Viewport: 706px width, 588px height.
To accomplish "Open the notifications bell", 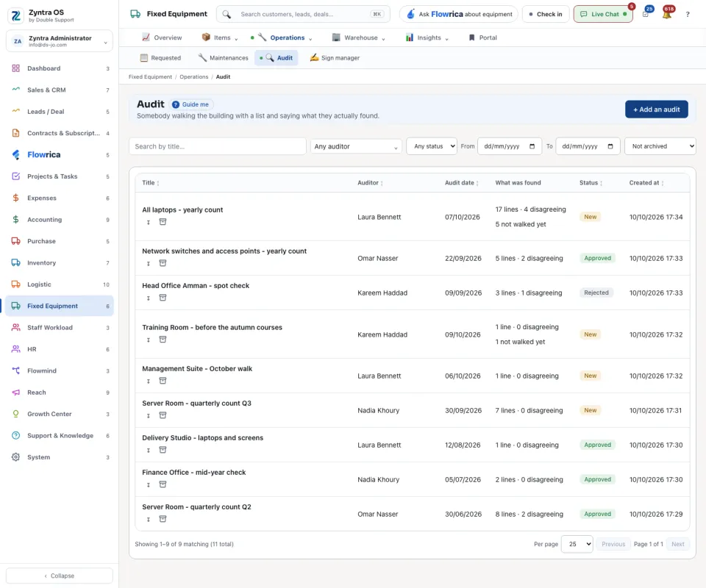I will coord(667,14).
